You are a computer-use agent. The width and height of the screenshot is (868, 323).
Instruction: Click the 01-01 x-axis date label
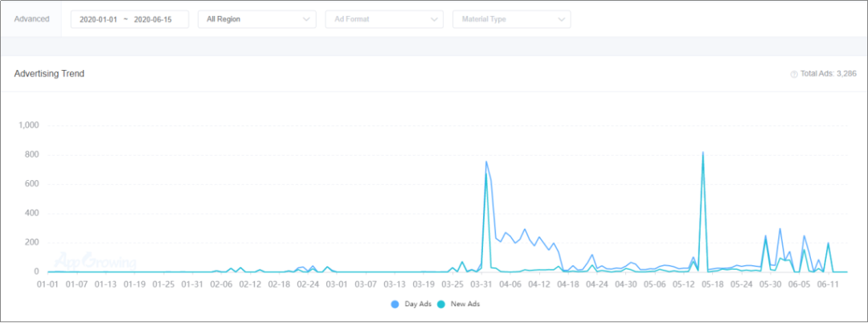coord(48,284)
